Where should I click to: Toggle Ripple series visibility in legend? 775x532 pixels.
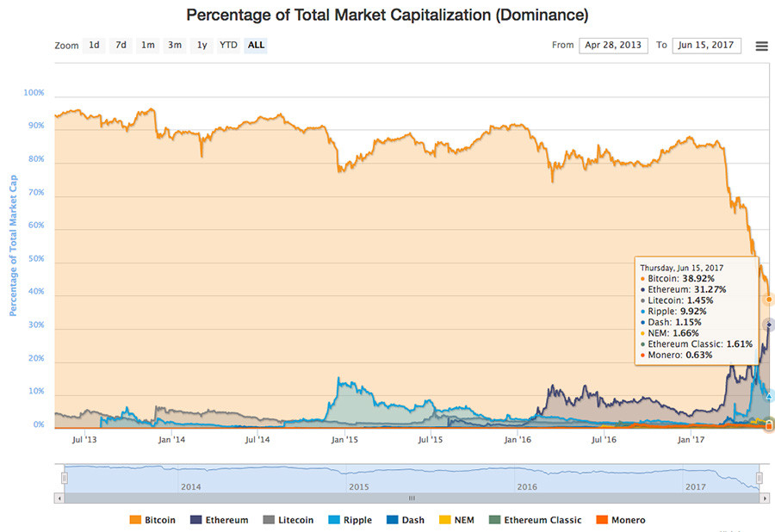pyautogui.click(x=350, y=520)
